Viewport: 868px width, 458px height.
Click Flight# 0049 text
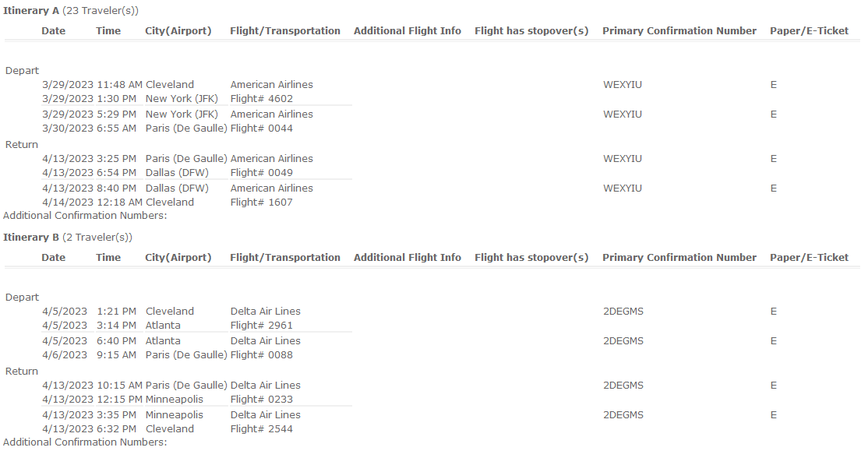coord(261,173)
